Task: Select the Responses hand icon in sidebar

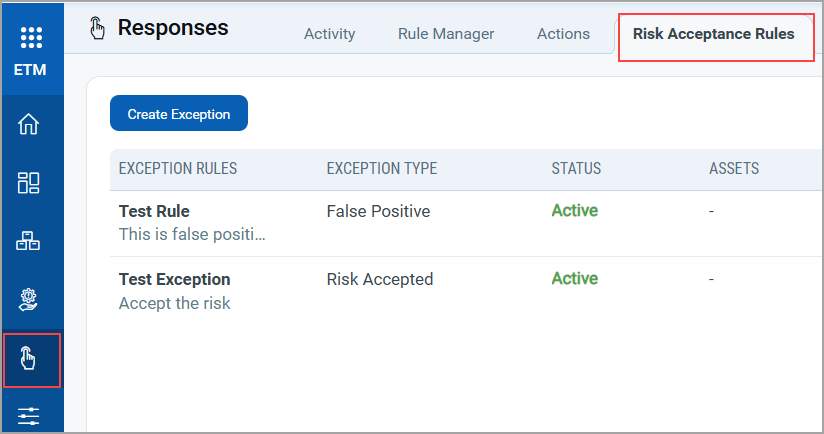Action: [x=30, y=359]
